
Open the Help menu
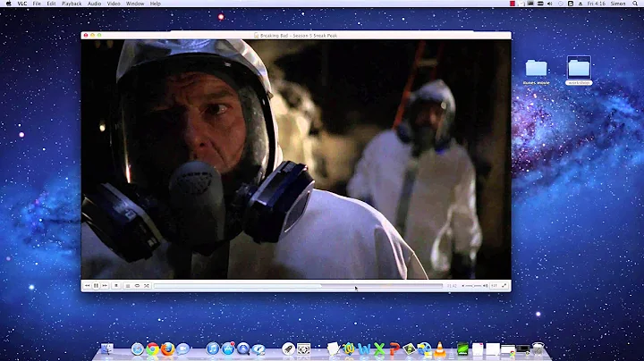point(156,4)
